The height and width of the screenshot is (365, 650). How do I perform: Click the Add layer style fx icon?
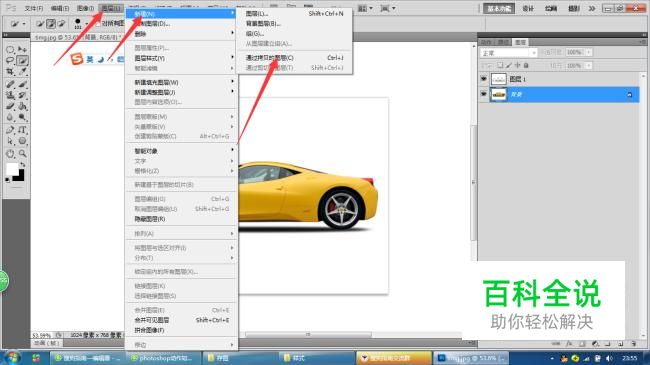pos(570,344)
